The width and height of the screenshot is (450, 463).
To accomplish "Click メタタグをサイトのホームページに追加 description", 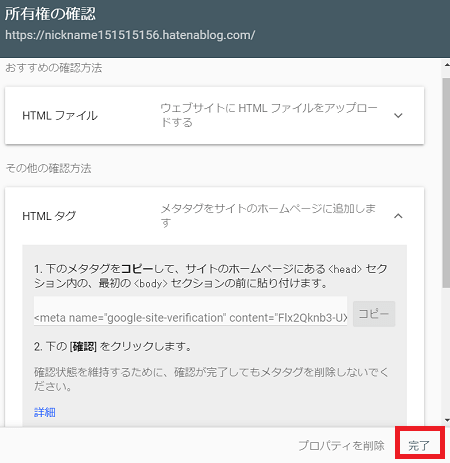I will [268, 216].
